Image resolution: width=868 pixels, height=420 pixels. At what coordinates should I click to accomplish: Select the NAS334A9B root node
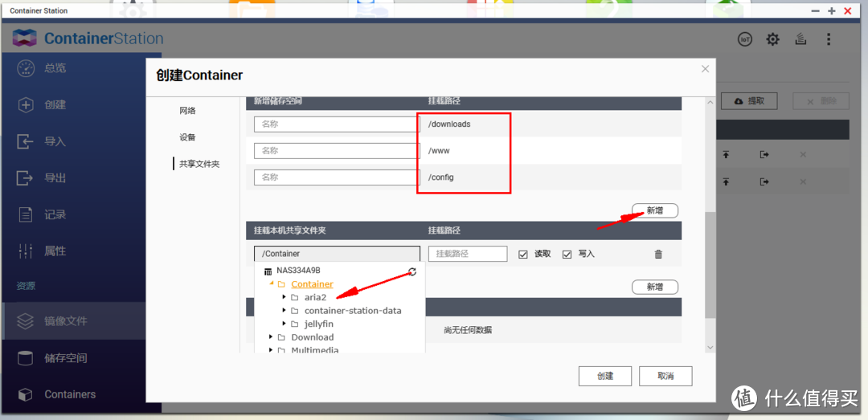click(298, 271)
